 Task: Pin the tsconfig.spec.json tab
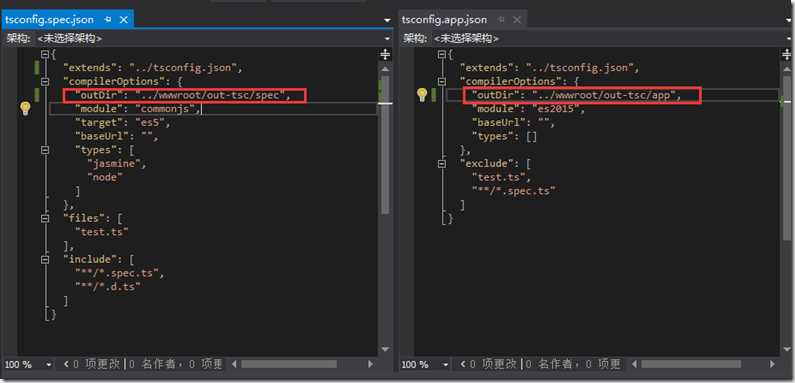click(108, 19)
